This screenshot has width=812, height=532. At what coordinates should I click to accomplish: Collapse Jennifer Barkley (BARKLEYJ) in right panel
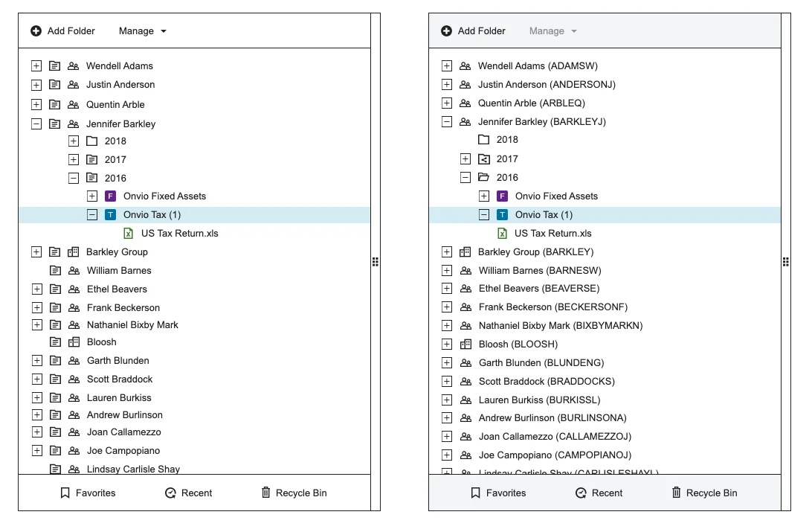click(447, 122)
